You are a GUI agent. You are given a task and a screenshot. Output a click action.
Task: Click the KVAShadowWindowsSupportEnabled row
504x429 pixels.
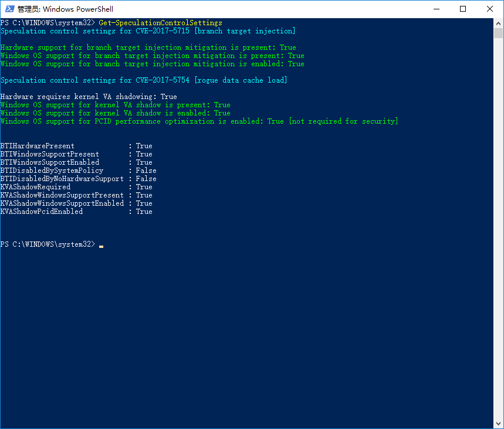pos(76,203)
